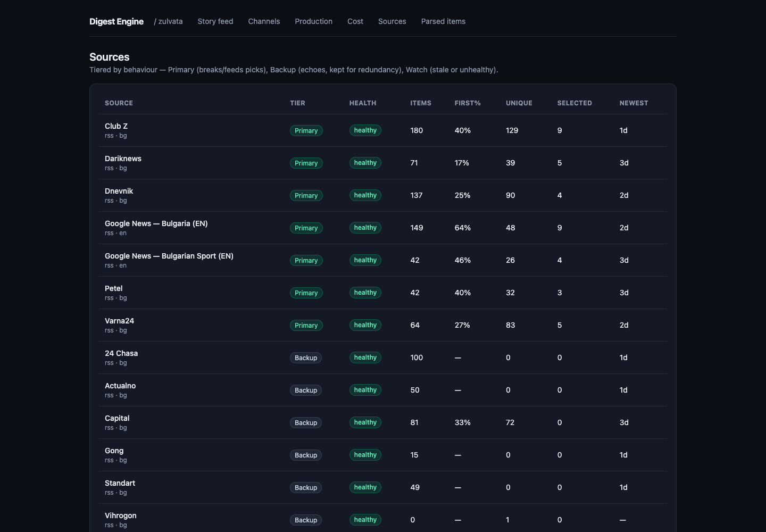Click the healthy badge for Dnevnik
This screenshot has width=766, height=532.
coord(365,195)
